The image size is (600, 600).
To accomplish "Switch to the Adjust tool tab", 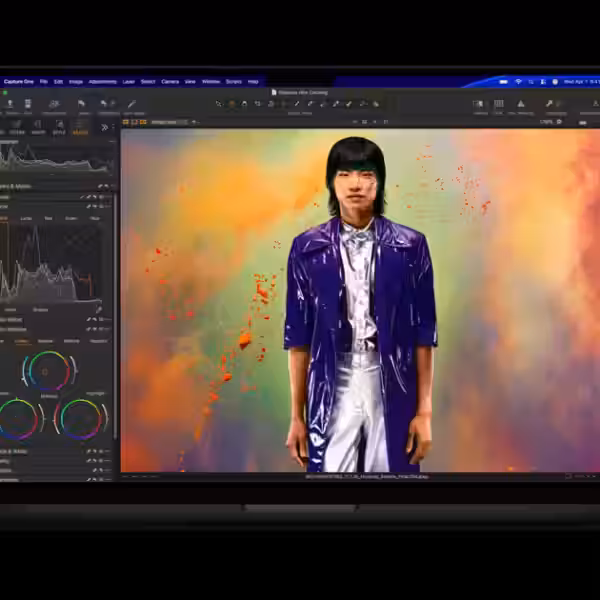I will coord(79,131).
